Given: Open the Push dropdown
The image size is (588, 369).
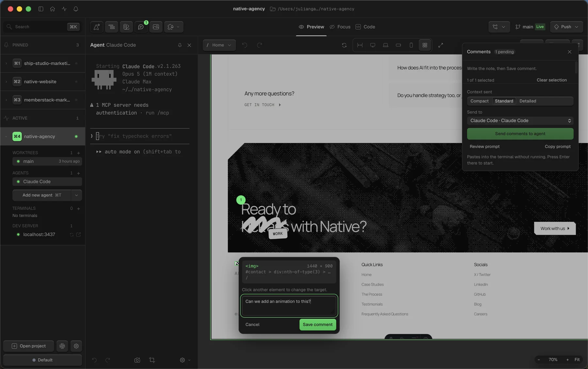Looking at the screenshot, I should pyautogui.click(x=566, y=27).
